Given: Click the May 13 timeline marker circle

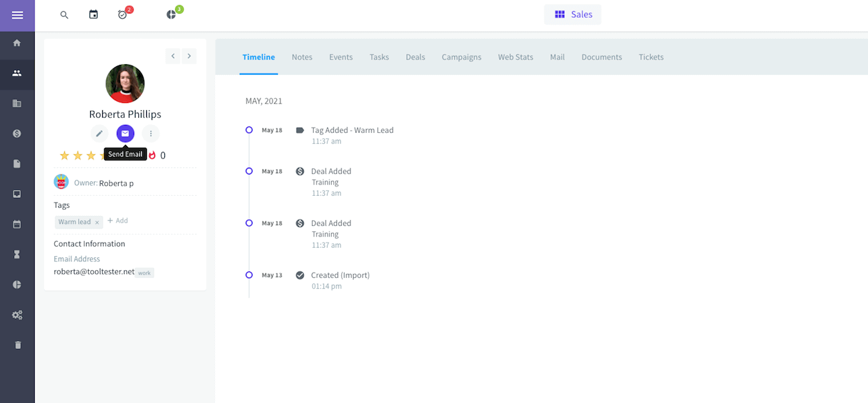Looking at the screenshot, I should [x=249, y=275].
